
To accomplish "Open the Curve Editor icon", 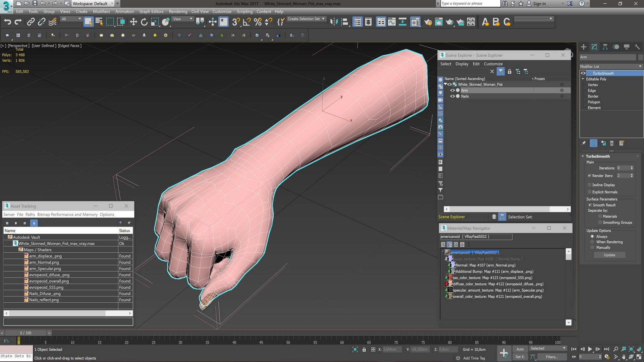I will (x=392, y=22).
